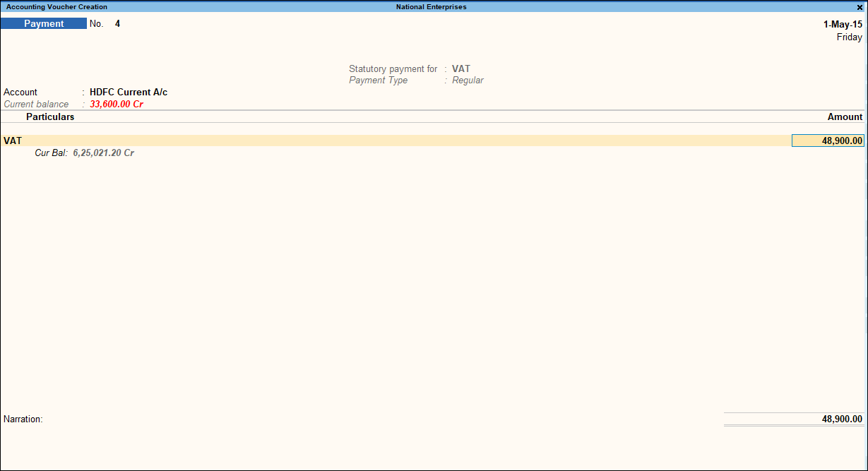868x471 pixels.
Task: Click the red 33,600.00 Cr balance
Action: pos(117,104)
